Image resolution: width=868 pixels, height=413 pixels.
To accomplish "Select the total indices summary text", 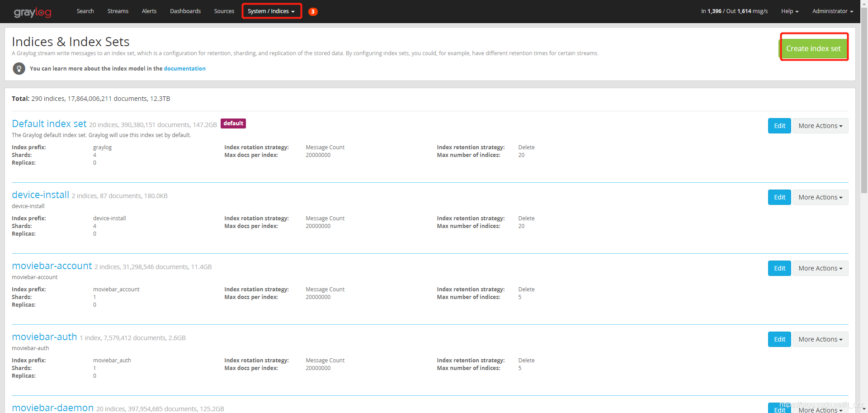I will point(91,99).
